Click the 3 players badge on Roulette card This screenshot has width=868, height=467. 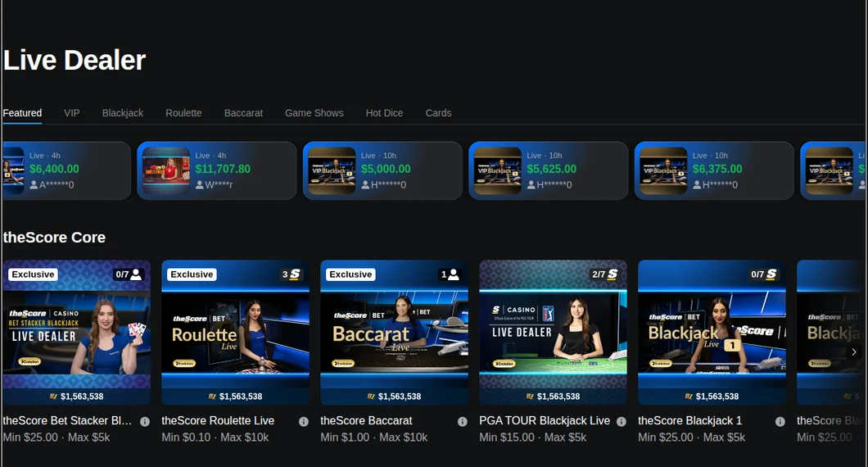coord(292,274)
